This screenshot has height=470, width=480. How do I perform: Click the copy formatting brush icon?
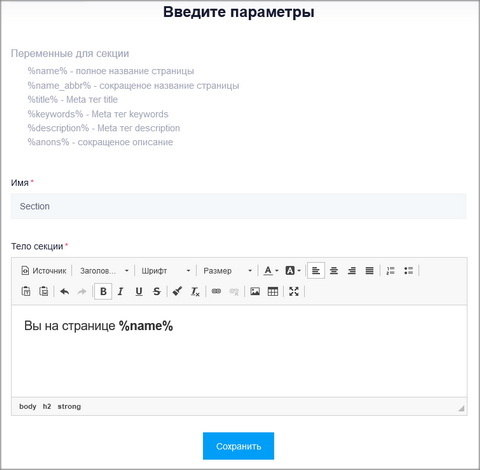point(177,291)
